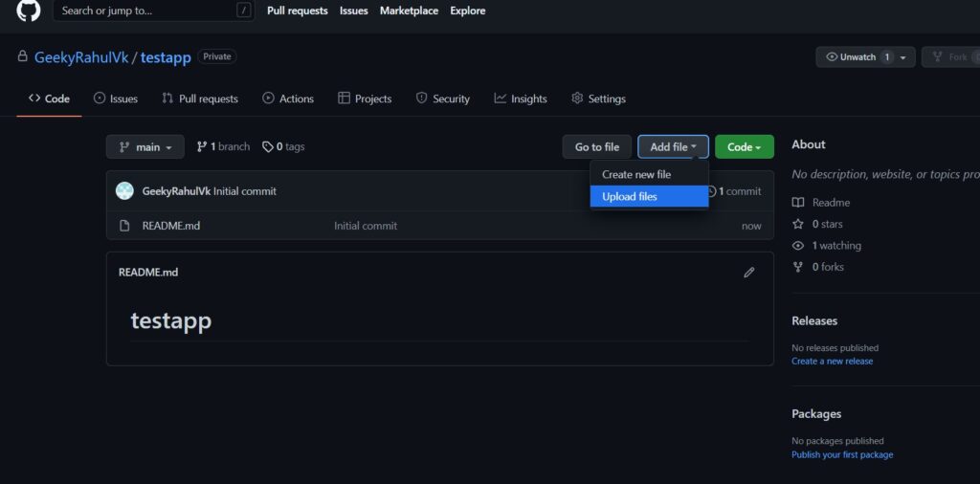Screen dimensions: 980x484
Task: Click the clock icon beside 1 commit
Action: click(712, 191)
